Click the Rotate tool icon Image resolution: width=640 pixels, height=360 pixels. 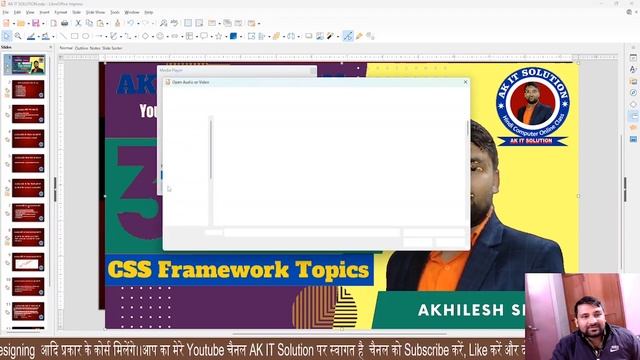pos(251,36)
